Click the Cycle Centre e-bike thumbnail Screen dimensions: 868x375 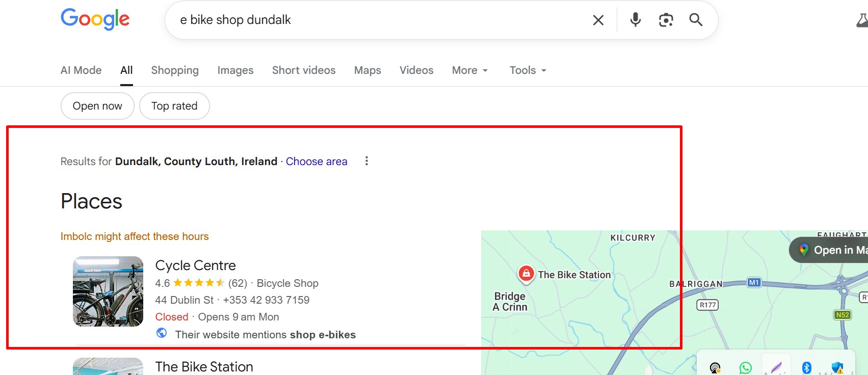point(108,291)
